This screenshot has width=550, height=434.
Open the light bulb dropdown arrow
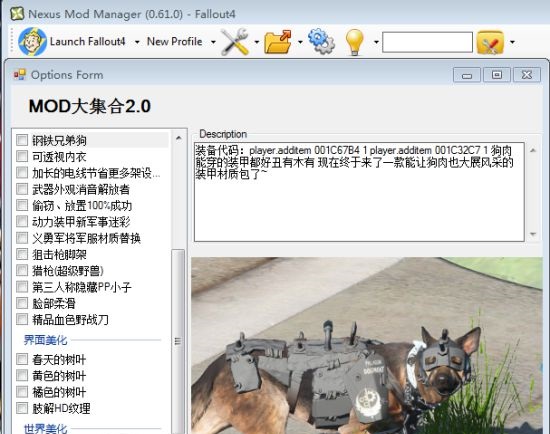(376, 42)
